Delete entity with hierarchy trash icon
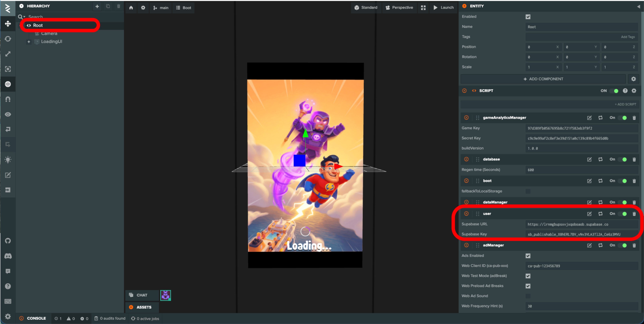 [119, 6]
